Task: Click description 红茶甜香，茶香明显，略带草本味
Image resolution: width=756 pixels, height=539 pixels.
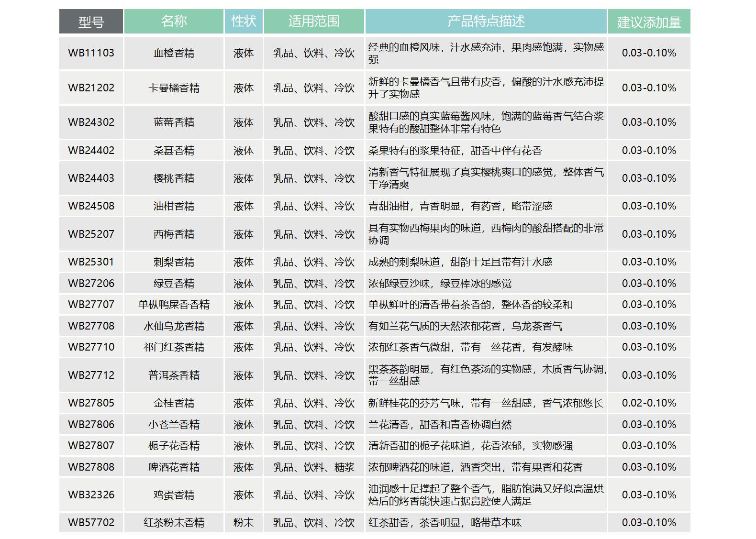Action: (x=445, y=523)
